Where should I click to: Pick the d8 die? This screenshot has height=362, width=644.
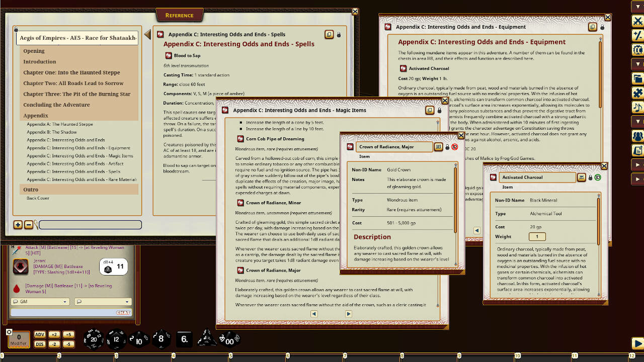click(161, 339)
